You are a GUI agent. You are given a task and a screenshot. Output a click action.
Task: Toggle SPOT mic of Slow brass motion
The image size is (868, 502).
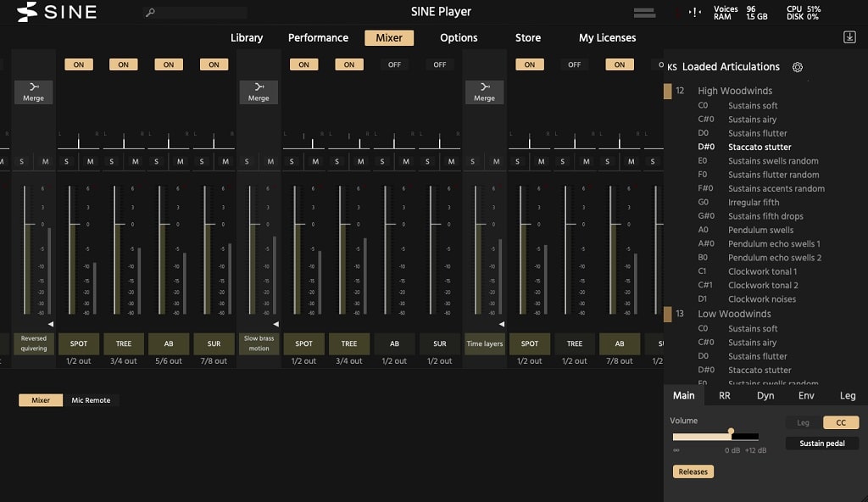(304, 64)
